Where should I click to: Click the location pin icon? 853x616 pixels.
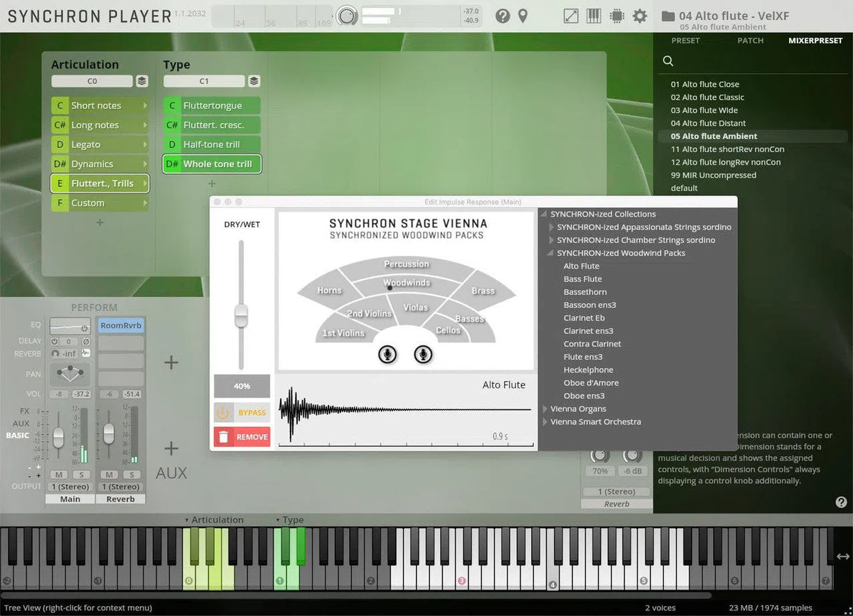tap(523, 16)
